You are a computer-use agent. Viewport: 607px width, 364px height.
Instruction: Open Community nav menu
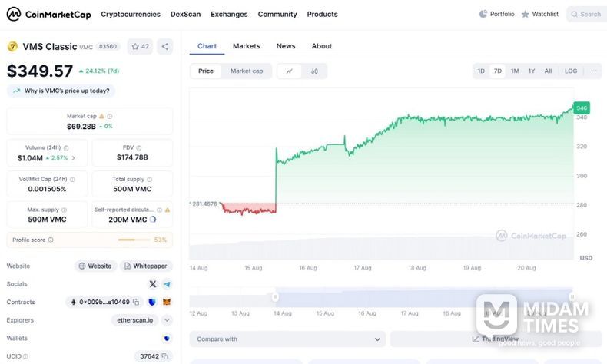pyautogui.click(x=277, y=15)
